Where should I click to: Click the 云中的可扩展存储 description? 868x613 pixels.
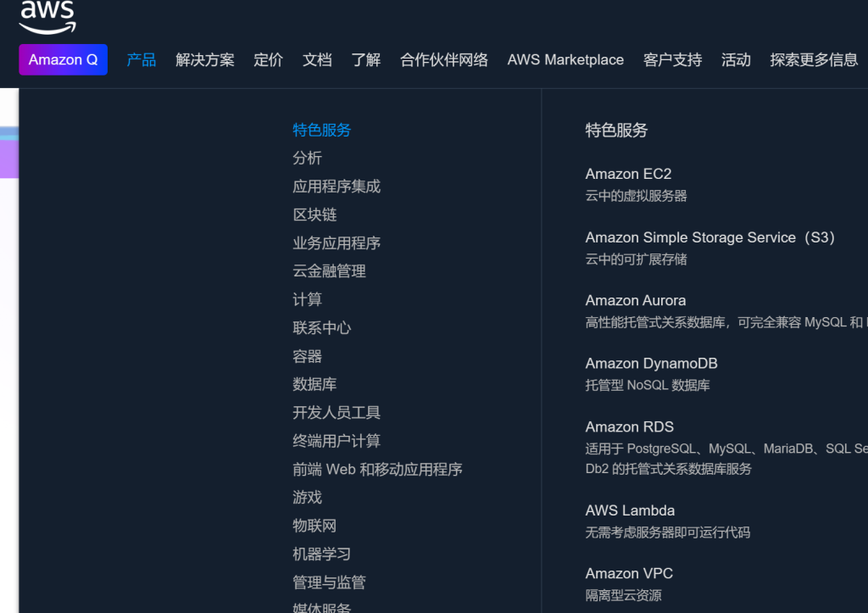(636, 259)
